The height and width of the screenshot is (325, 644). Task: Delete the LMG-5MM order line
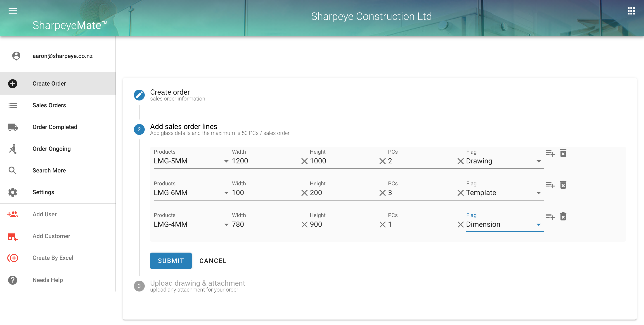click(563, 153)
